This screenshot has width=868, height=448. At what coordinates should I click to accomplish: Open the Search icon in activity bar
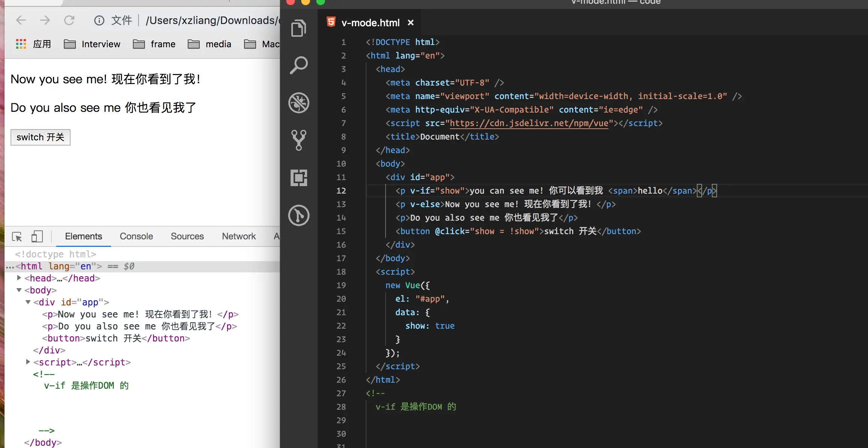pyautogui.click(x=298, y=65)
